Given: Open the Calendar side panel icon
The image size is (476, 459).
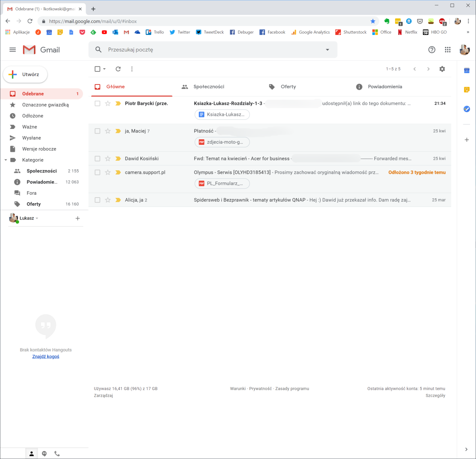Looking at the screenshot, I should click(466, 70).
